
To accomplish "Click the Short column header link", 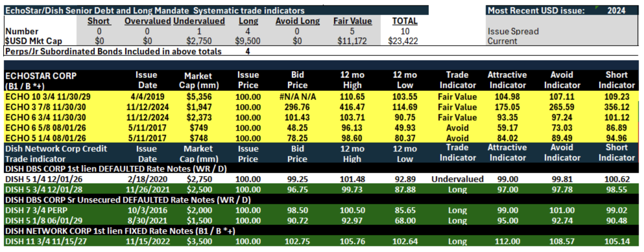I will coord(99,21).
